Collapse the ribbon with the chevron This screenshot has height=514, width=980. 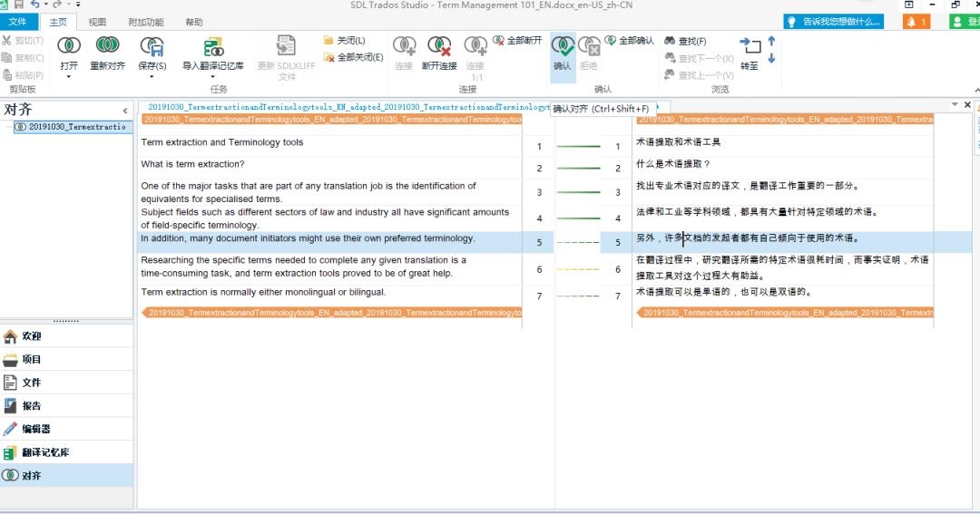point(976,90)
